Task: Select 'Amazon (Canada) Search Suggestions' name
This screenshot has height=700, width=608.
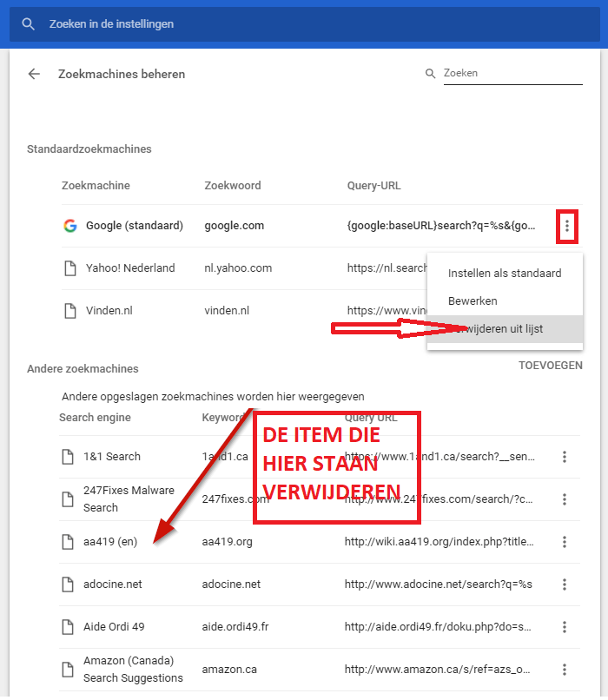Action: [133, 670]
